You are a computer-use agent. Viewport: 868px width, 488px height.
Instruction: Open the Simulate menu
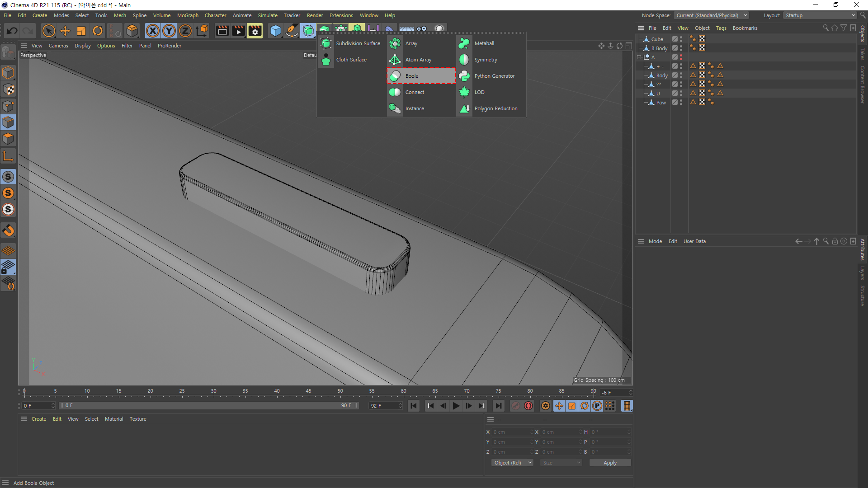[268, 15]
